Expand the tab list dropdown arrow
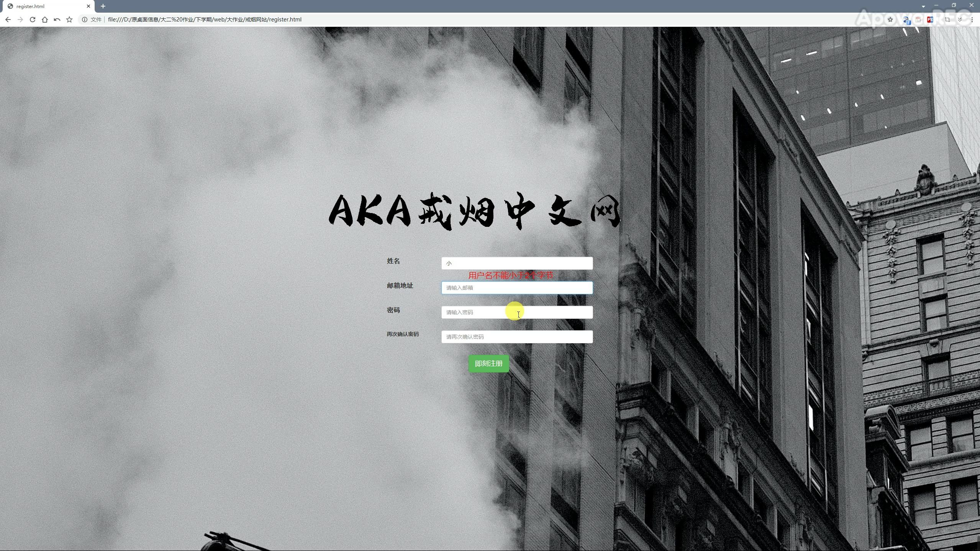The width and height of the screenshot is (980, 551). pyautogui.click(x=923, y=6)
